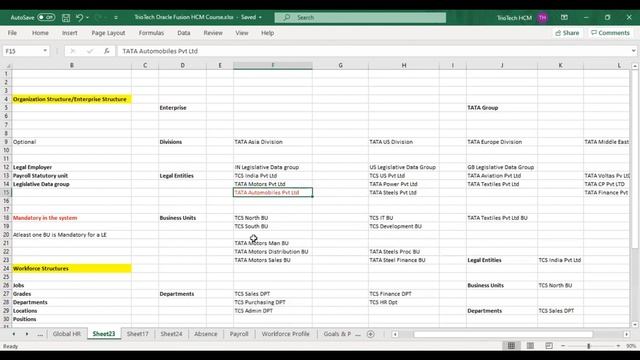Screen dimensions: 640x360
Task: Open the Insert ribbon tab
Action: pos(70,33)
